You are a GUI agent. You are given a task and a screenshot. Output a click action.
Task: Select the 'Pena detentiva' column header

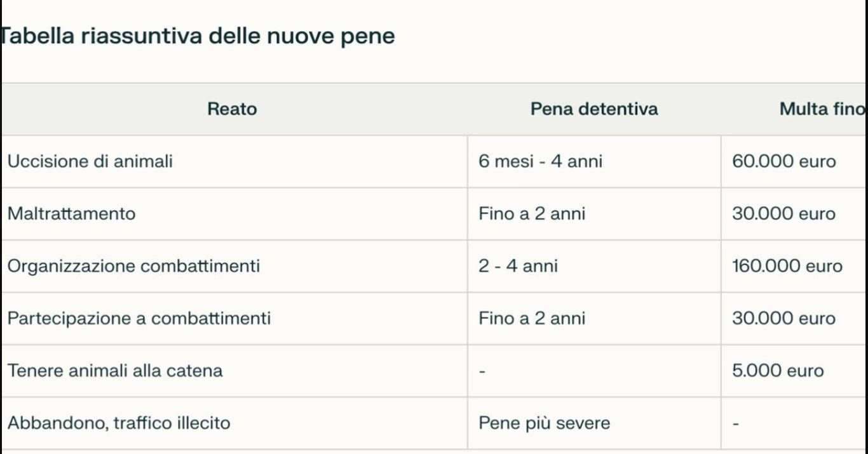coord(594,109)
